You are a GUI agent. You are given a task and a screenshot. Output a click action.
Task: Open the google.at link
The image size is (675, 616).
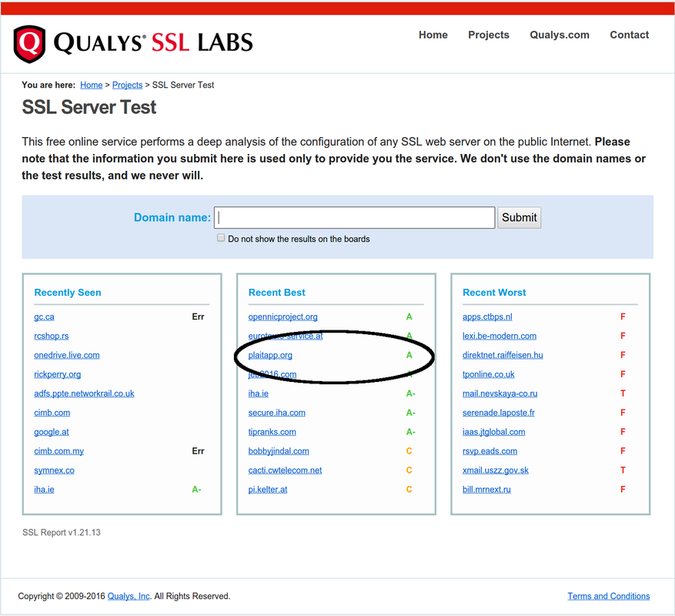tap(52, 432)
